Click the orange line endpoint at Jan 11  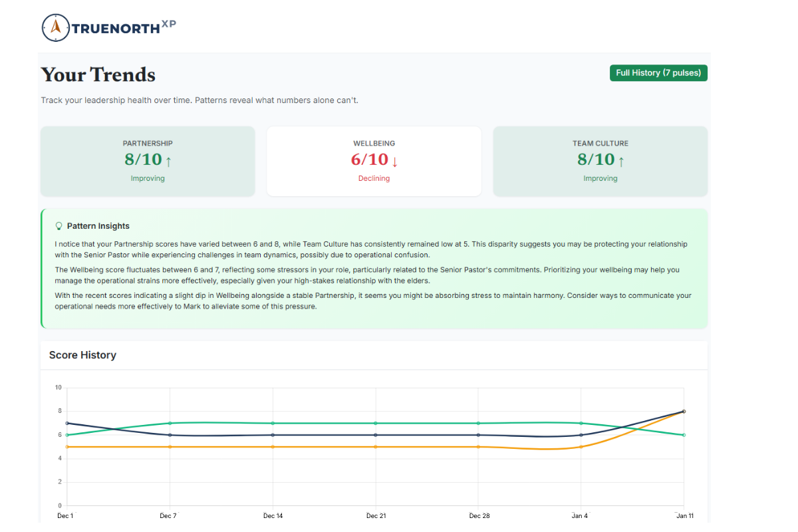(684, 411)
